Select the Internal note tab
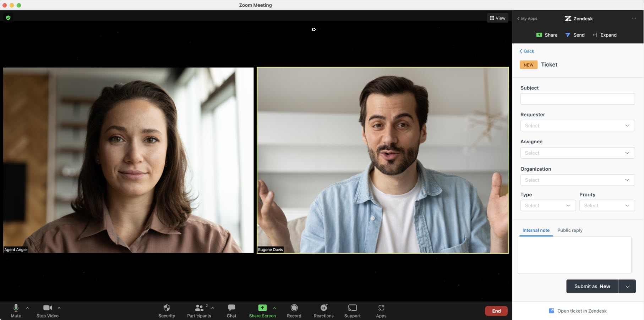This screenshot has width=644, height=320. pyautogui.click(x=536, y=230)
